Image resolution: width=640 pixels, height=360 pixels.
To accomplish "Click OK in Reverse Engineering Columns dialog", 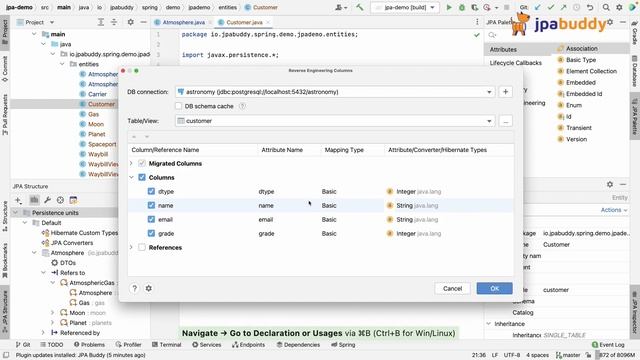I will 494,289.
